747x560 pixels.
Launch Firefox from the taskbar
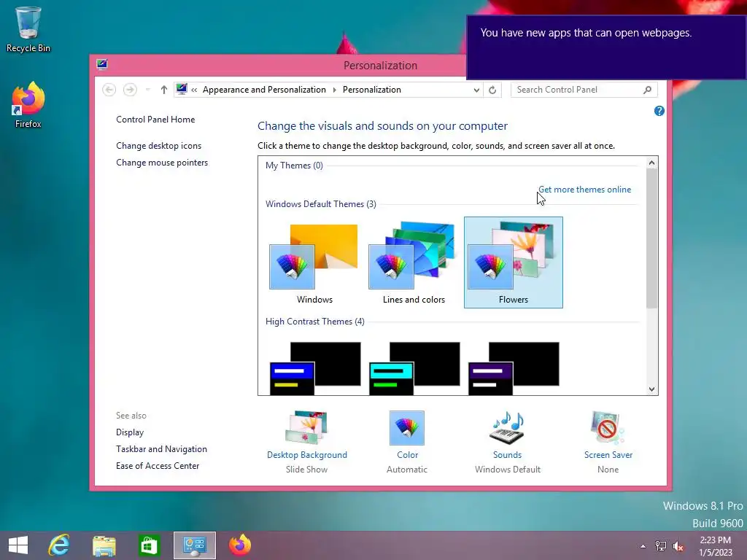point(239,545)
